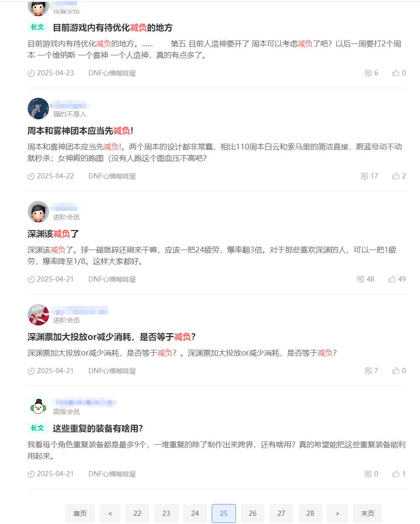The image size is (420, 524).
Task: Go to next page with > arrow
Action: (338, 514)
